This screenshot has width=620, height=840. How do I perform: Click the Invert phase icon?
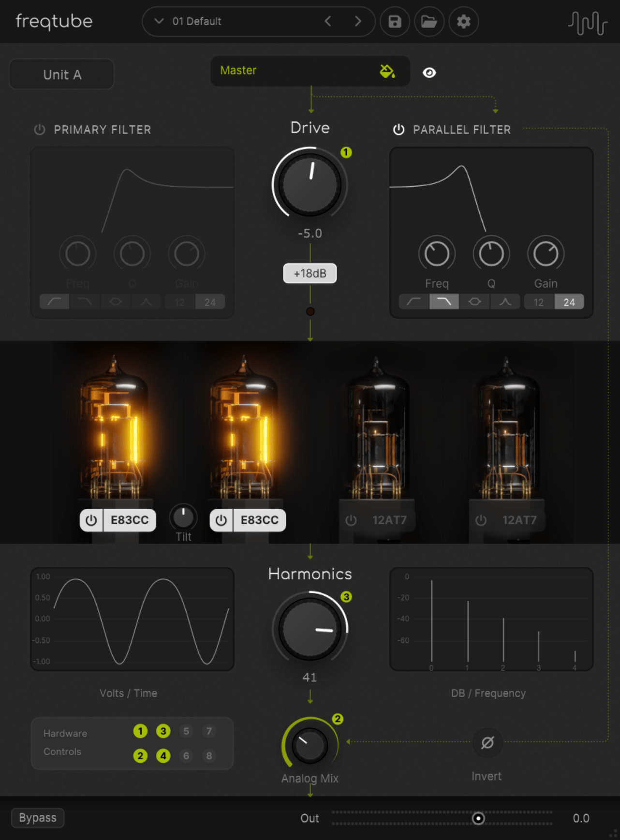487,742
